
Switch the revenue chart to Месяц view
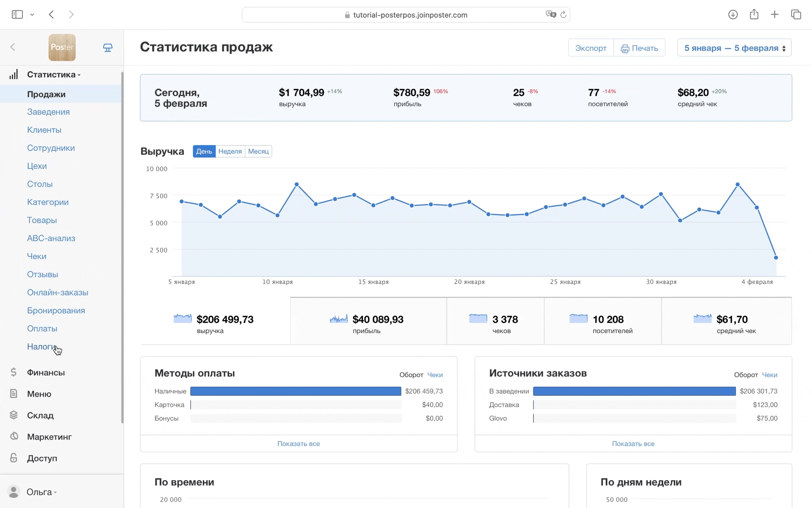[x=258, y=152]
